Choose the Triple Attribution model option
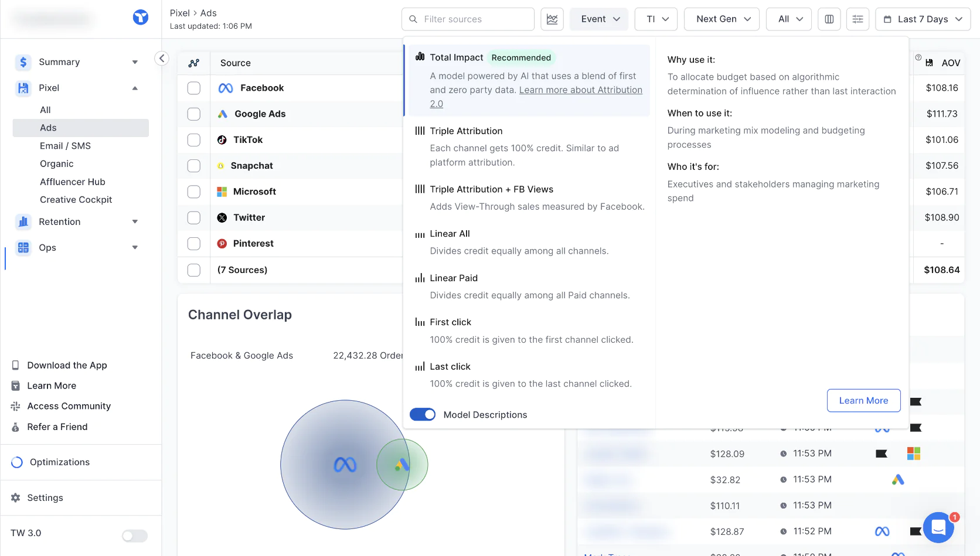This screenshot has height=556, width=980. [x=466, y=131]
